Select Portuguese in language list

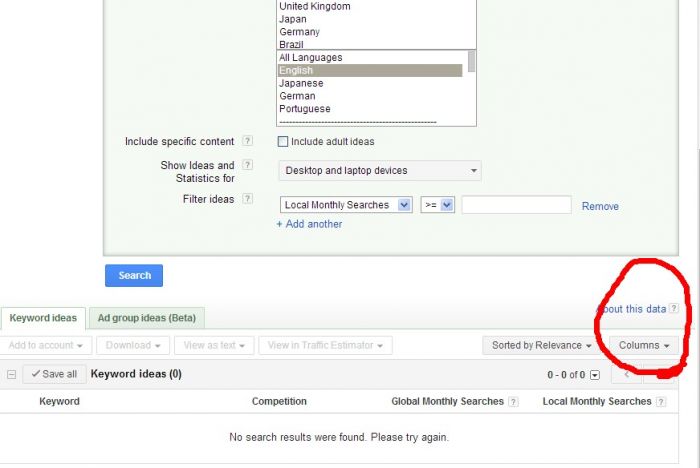305,109
